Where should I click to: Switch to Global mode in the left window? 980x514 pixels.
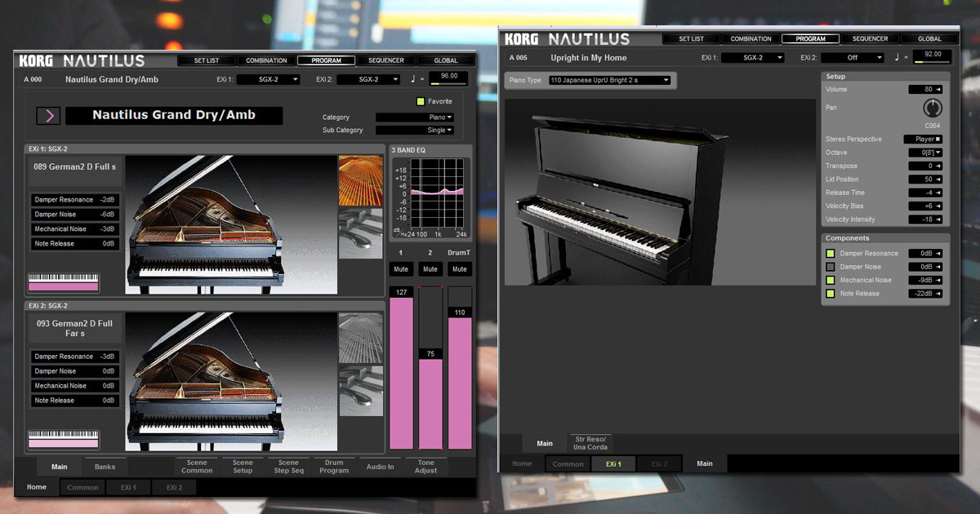tap(446, 60)
